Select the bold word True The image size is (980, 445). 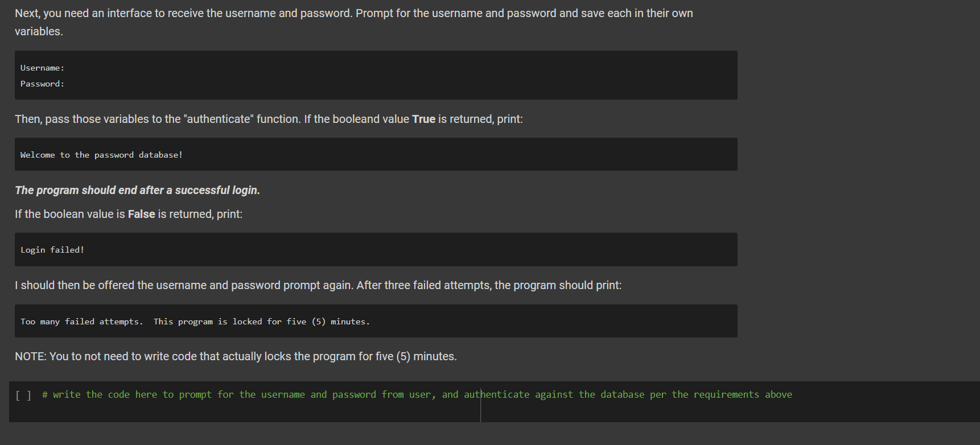[x=423, y=119]
